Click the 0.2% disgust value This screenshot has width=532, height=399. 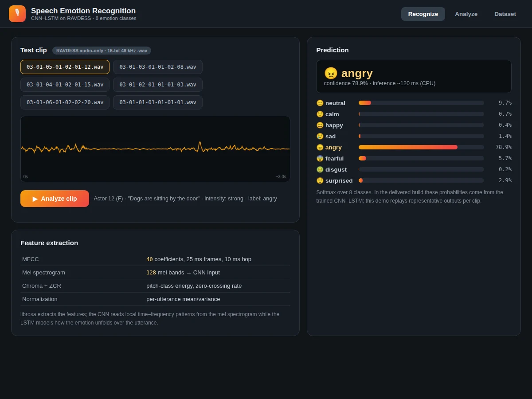(505, 169)
